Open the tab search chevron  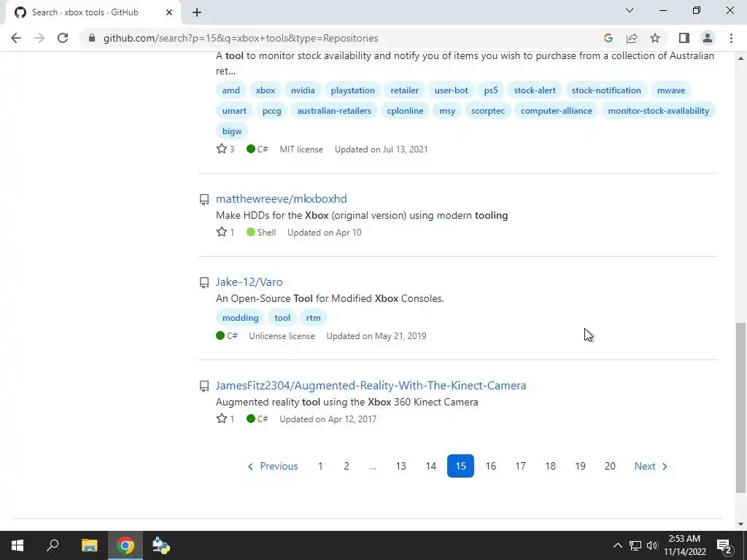pyautogui.click(x=630, y=10)
